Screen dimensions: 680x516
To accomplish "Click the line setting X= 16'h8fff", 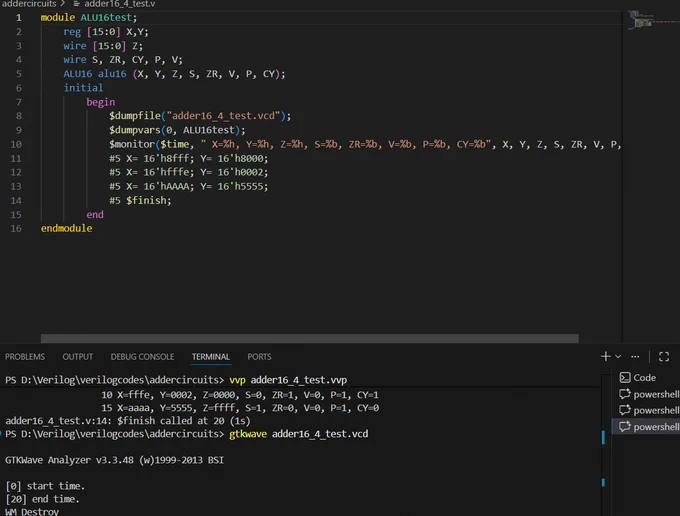I will click(189, 158).
